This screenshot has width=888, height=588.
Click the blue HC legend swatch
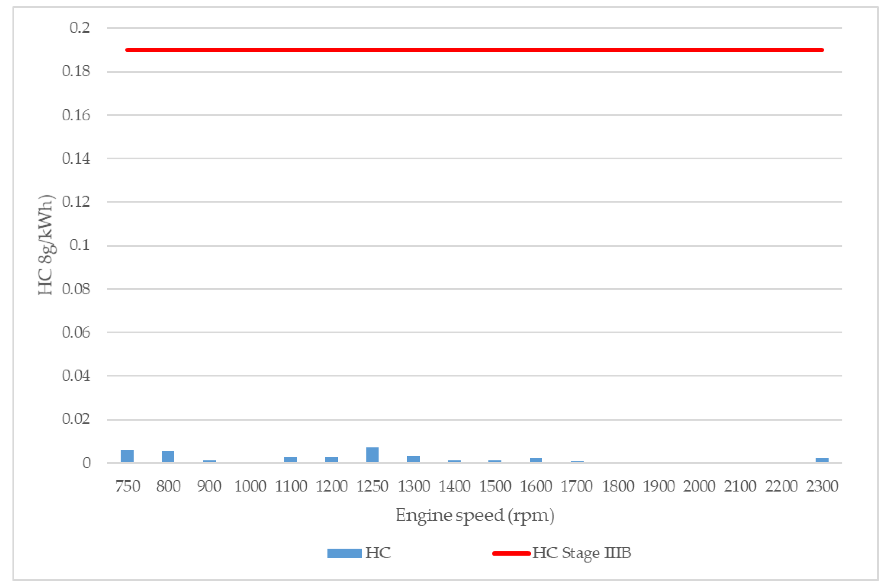tap(344, 553)
